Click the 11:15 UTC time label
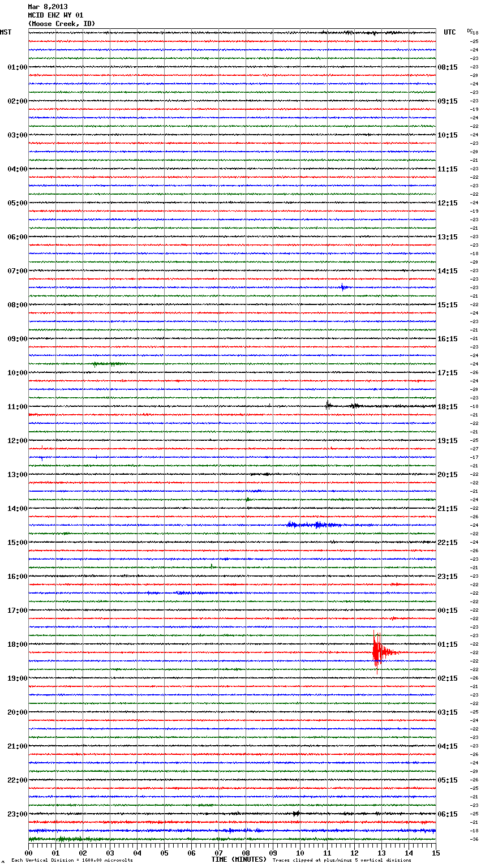 pos(448,169)
